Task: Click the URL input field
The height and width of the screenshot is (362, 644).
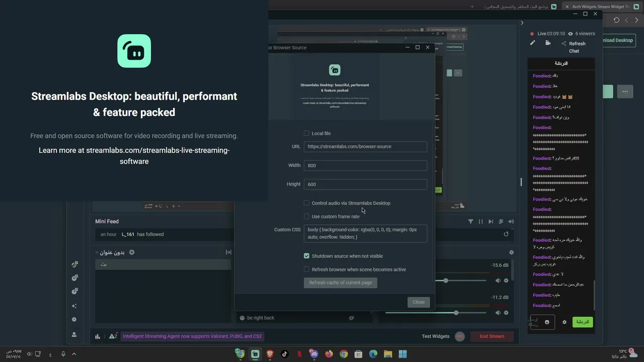Action: point(365,146)
